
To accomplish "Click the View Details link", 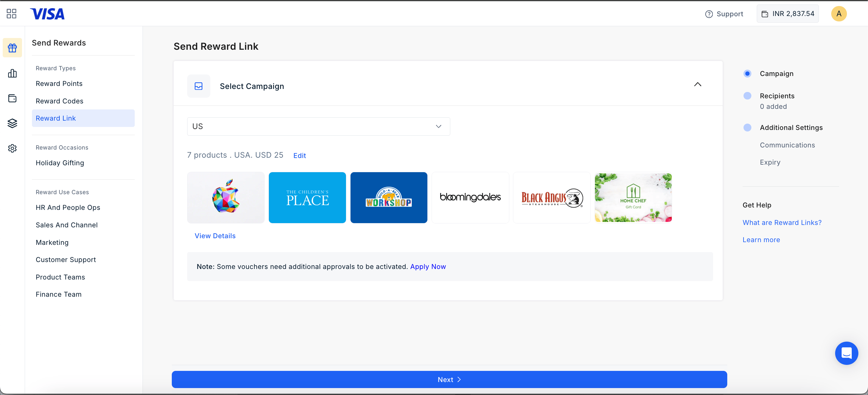I will point(215,236).
